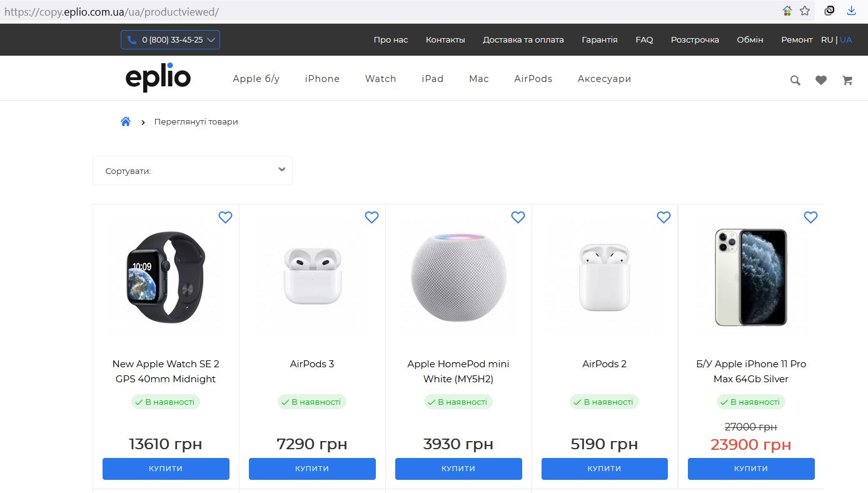
Task: Toggle favorite heart on AirPods 3
Action: pyautogui.click(x=371, y=217)
